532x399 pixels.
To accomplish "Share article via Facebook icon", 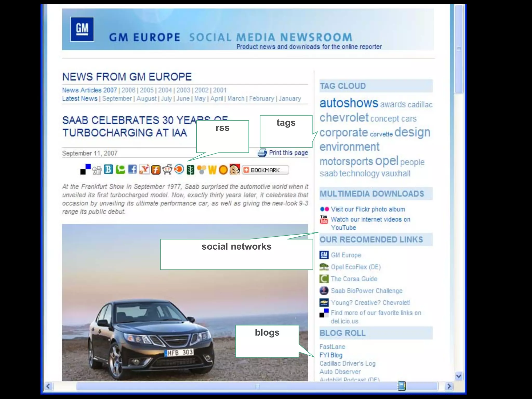I will click(132, 170).
